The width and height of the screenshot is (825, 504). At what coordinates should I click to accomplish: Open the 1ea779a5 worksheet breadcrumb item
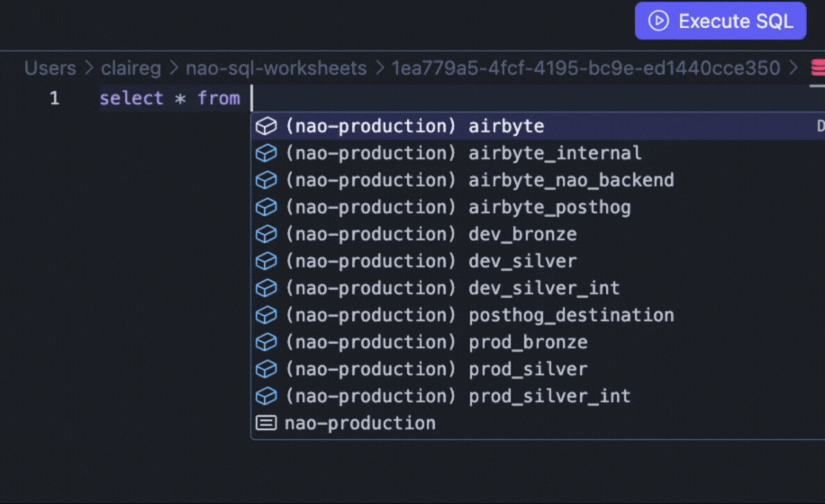[585, 68]
